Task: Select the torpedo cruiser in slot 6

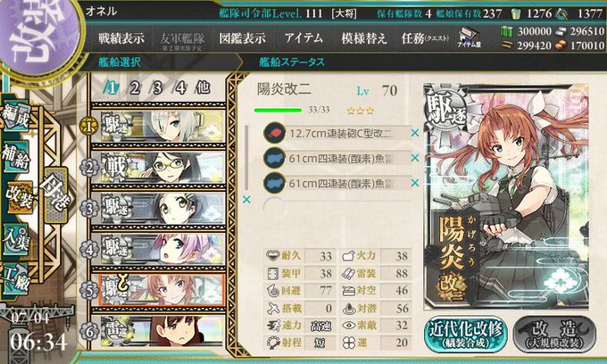Action: point(158,331)
